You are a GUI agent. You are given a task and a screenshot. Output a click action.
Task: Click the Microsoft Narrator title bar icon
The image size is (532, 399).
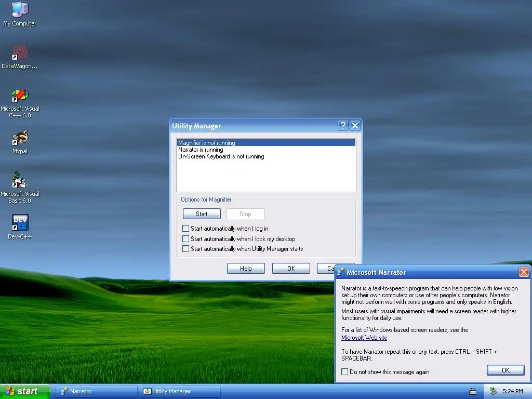coord(341,272)
